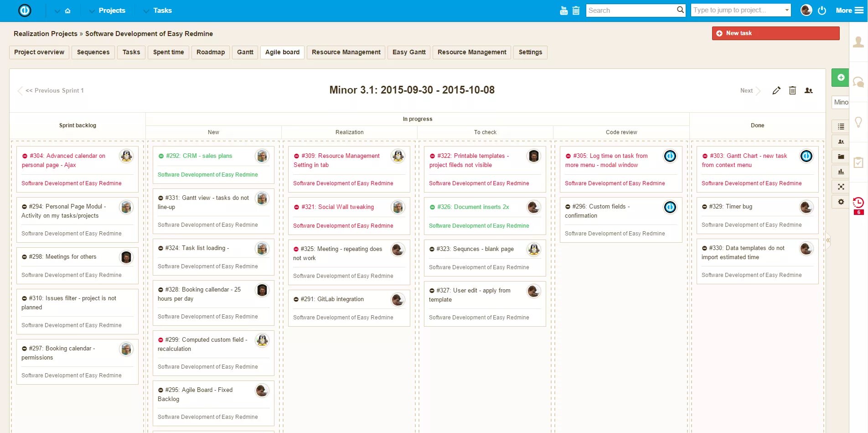Open list view icon in side toolbar
This screenshot has width=868, height=433.
(841, 126)
